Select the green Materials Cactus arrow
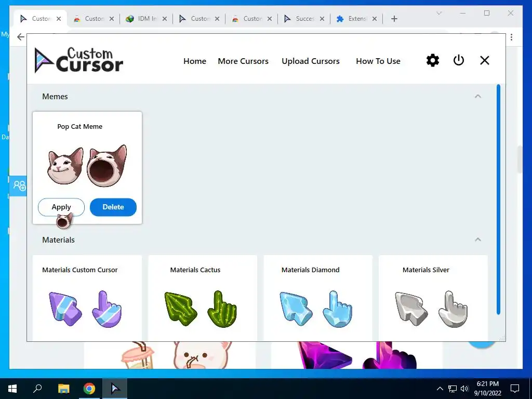This screenshot has height=399, width=532. [180, 309]
